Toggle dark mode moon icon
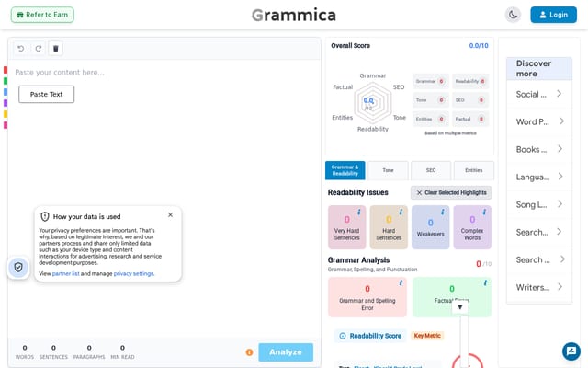588x368 pixels. pos(513,15)
